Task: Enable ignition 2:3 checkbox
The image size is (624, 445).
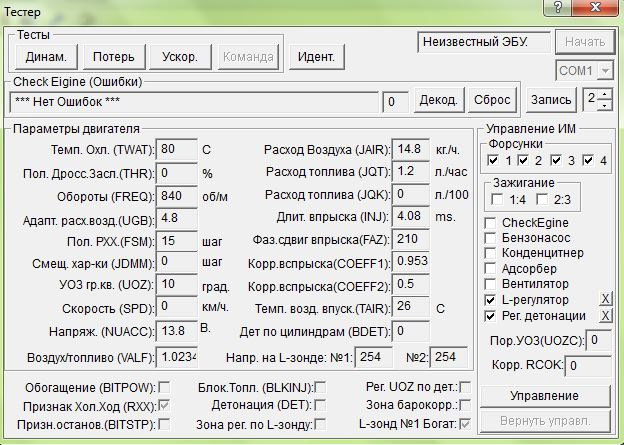Action: click(x=542, y=199)
